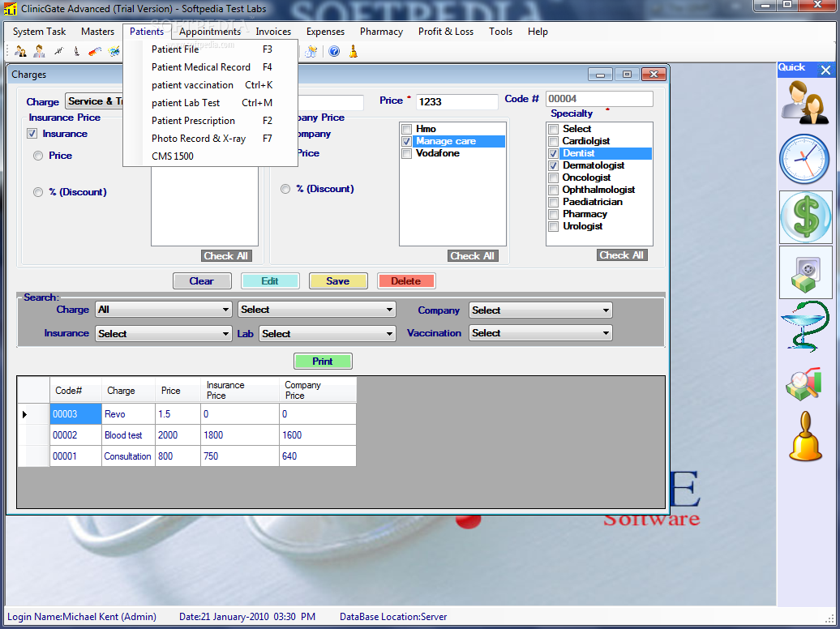Select the Insurance Price radio button
Viewport: 840px width, 629px height.
(38, 156)
